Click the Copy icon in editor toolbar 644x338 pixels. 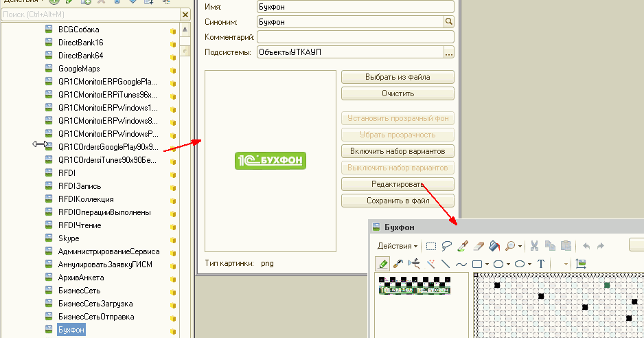pos(550,246)
